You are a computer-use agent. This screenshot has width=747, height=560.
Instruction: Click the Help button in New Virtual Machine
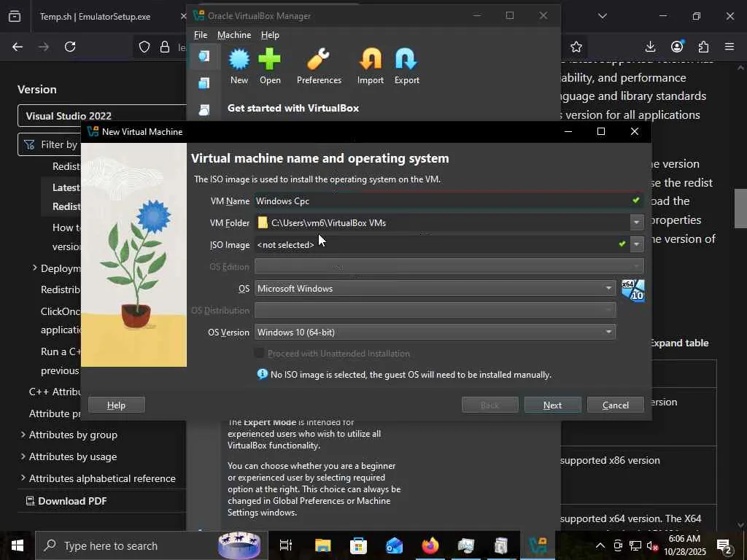116,405
